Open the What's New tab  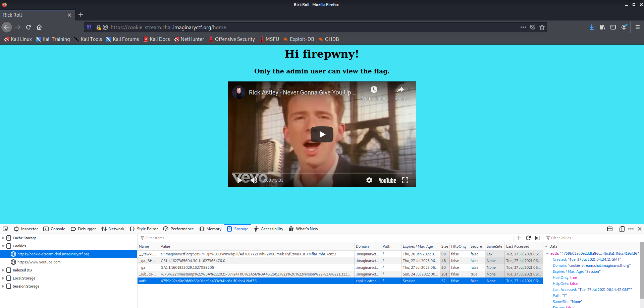303,229
